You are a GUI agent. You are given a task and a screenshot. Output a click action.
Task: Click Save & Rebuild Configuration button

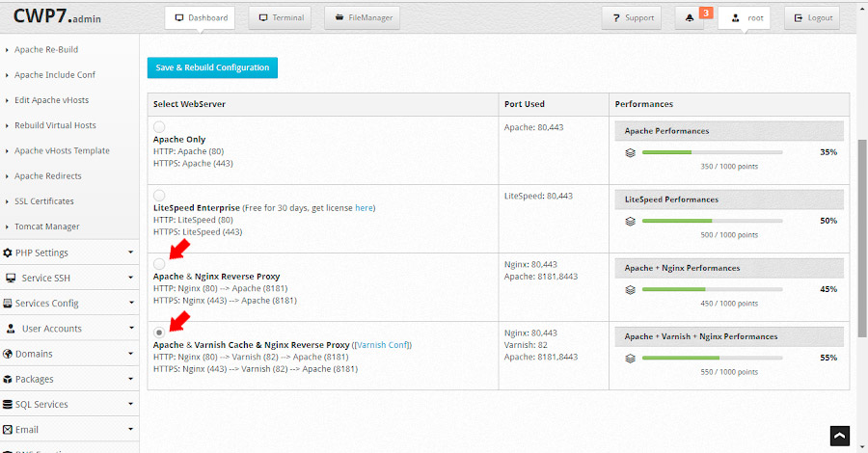tap(212, 67)
